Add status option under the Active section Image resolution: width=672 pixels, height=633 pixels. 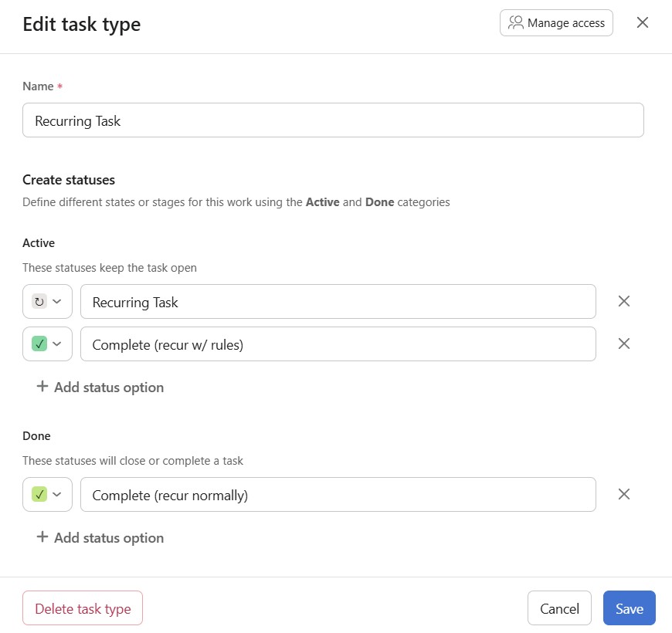[100, 387]
